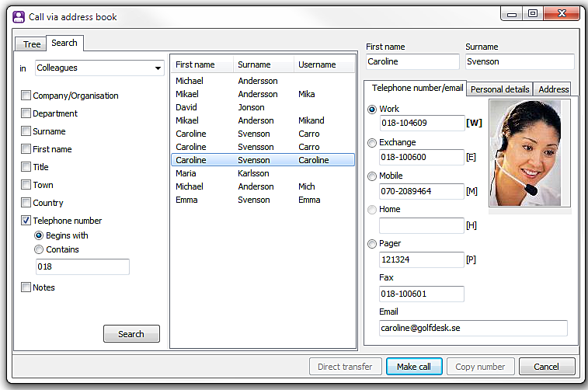Click the empty Home number field
Image resolution: width=588 pixels, height=390 pixels.
tap(422, 225)
